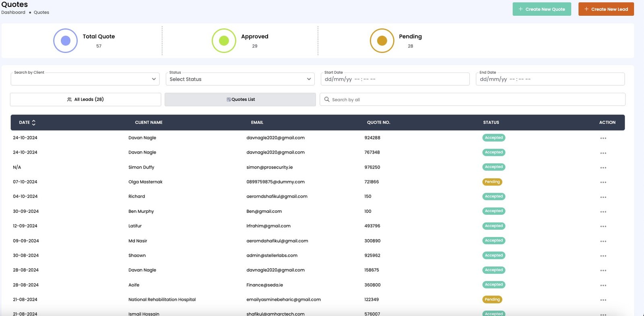Open actions menu for National Rehabilitation Hospital
644x316 pixels.
tap(603, 300)
